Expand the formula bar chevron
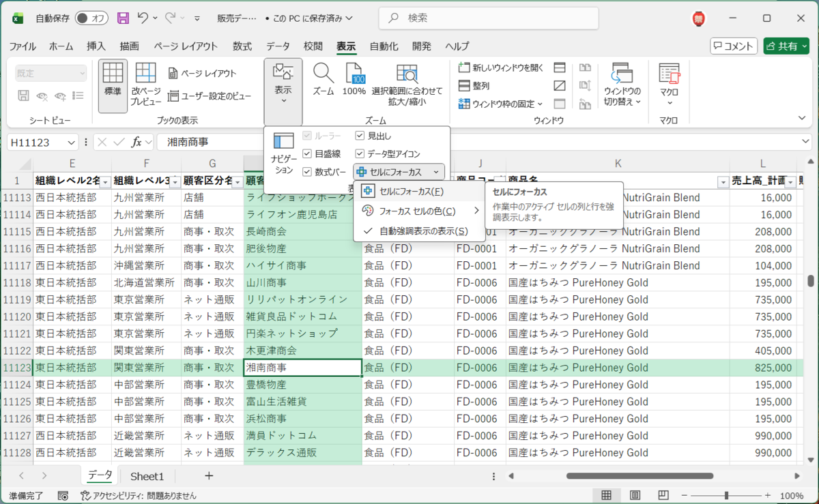Screen dimensions: 819x504 [806, 141]
